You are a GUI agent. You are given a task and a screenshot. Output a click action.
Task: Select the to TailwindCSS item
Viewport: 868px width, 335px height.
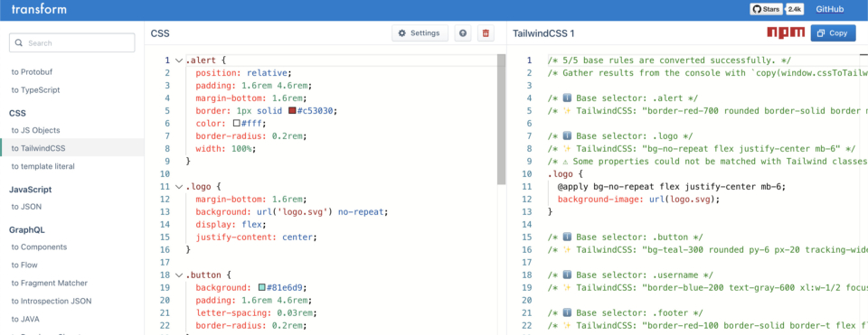(x=72, y=147)
